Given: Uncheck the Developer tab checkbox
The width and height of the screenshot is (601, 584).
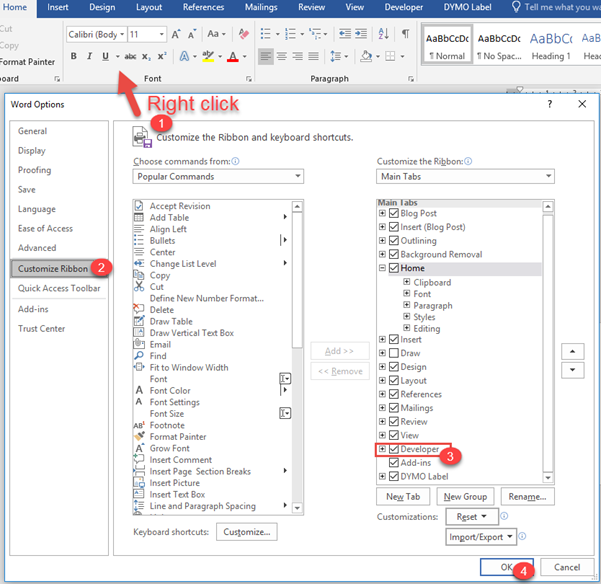Looking at the screenshot, I should pos(394,449).
